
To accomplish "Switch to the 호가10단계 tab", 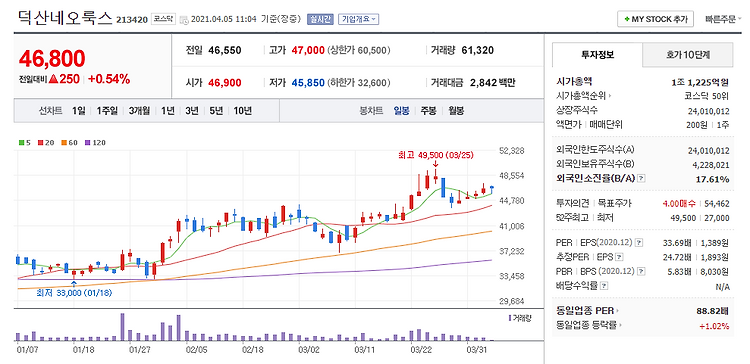I will coord(687,55).
